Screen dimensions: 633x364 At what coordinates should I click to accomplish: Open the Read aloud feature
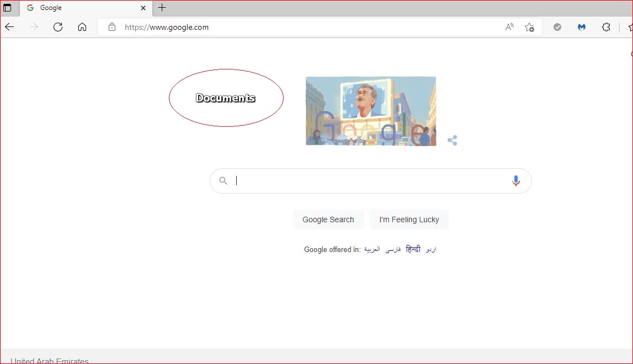pos(509,27)
